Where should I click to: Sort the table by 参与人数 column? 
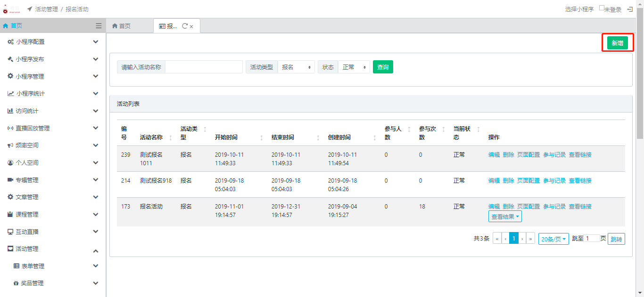409,129
